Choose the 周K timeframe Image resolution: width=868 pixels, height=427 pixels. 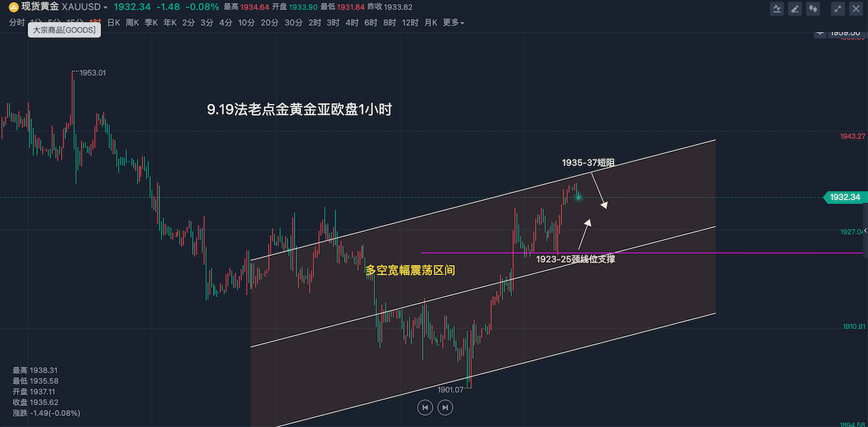(x=132, y=22)
